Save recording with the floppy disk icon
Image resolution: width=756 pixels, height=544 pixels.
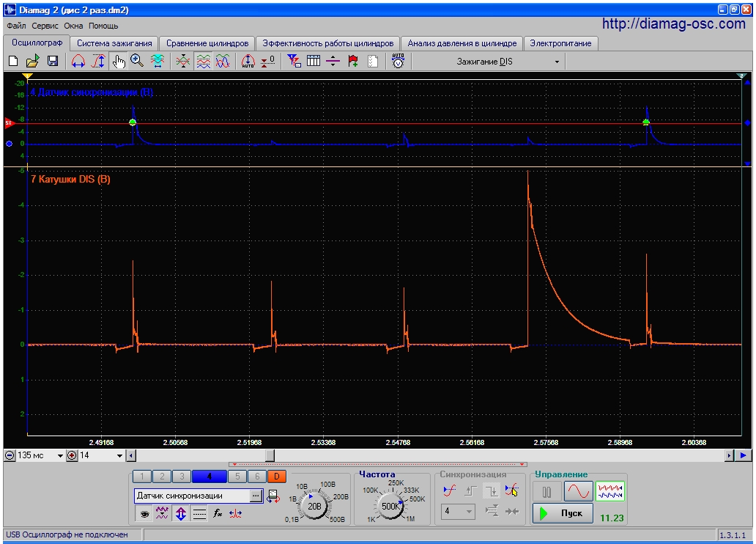53,62
